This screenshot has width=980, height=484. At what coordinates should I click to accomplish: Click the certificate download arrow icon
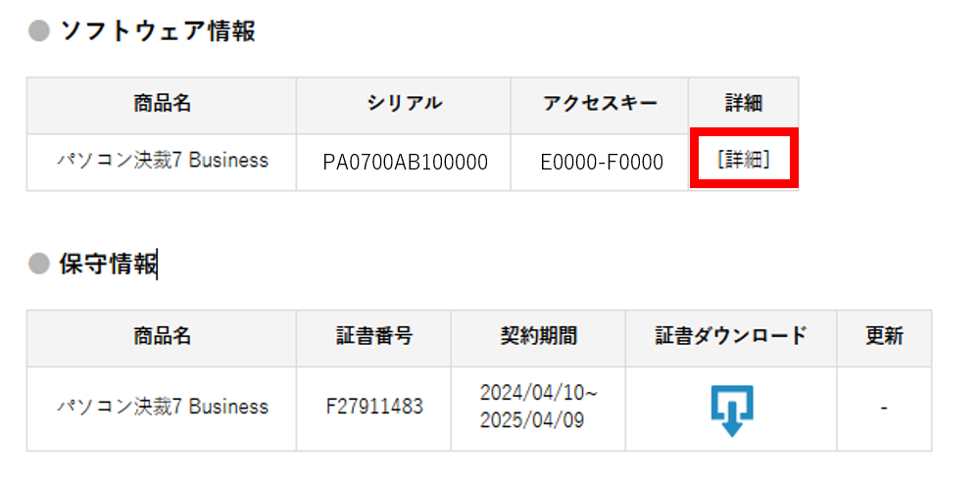(732, 411)
